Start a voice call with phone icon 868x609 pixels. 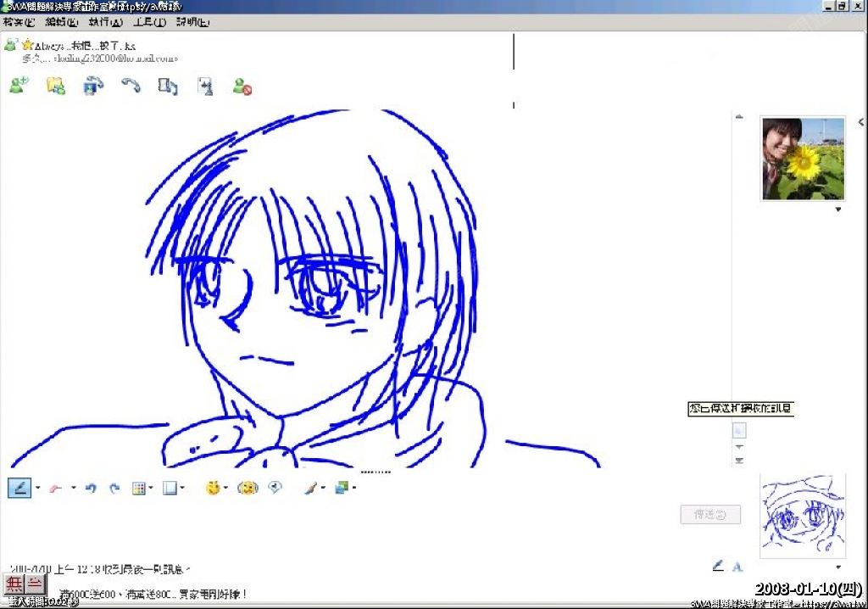(x=131, y=85)
